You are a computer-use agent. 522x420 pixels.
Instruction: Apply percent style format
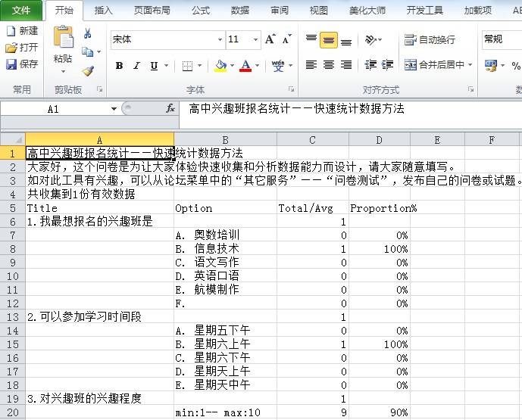click(516, 66)
